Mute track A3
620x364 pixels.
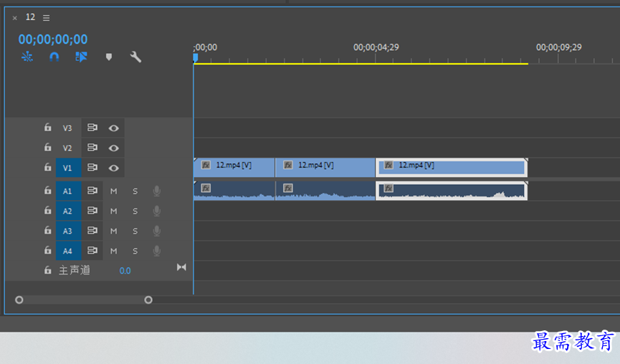coord(113,231)
